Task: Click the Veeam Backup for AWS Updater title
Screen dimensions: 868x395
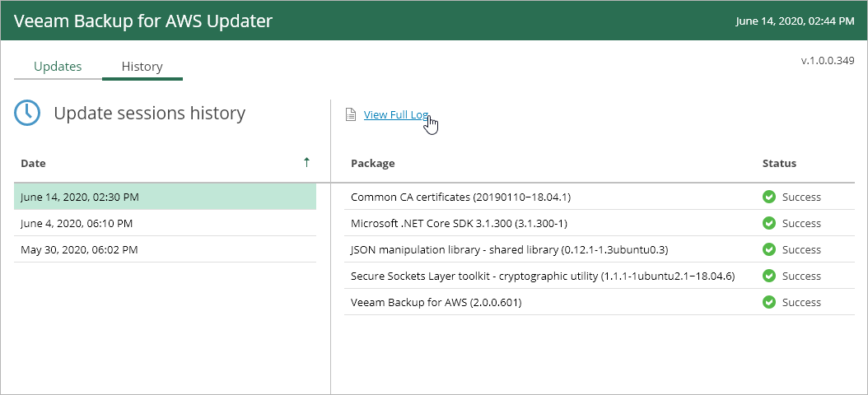Action: tap(142, 21)
